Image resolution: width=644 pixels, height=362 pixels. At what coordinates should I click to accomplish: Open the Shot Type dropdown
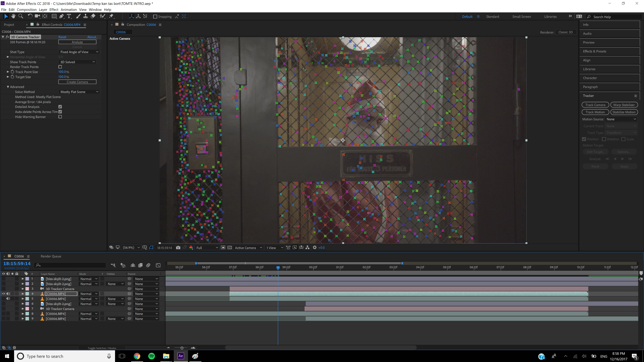pyautogui.click(x=79, y=52)
